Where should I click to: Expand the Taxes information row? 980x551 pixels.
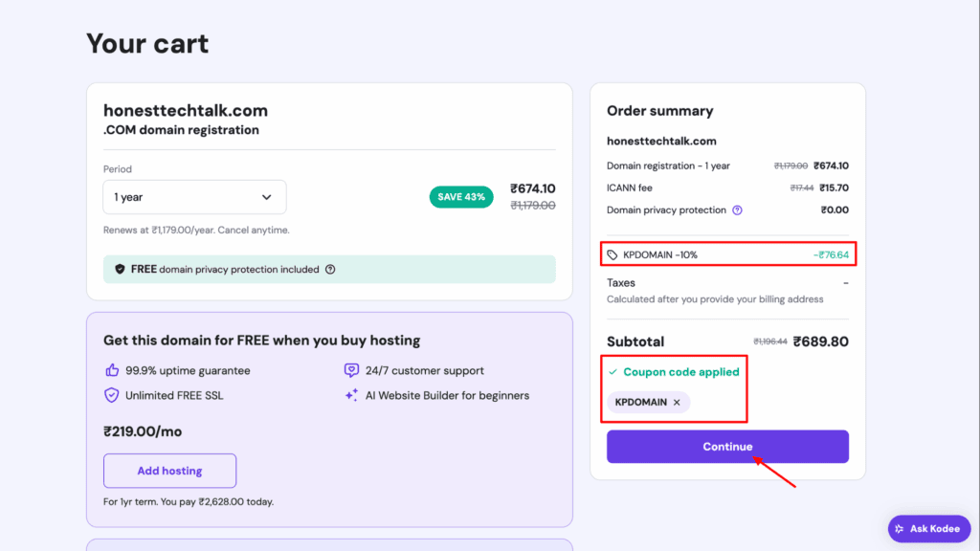pyautogui.click(x=623, y=283)
